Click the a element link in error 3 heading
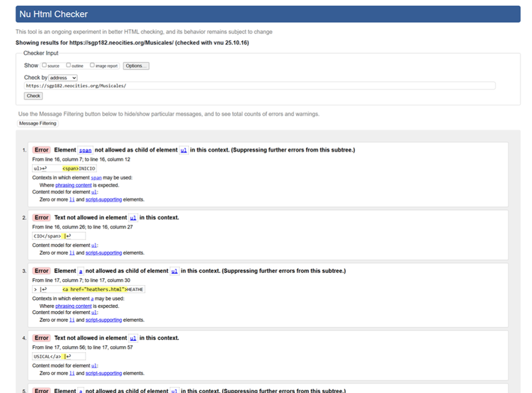The height and width of the screenshot is (393, 532). click(81, 271)
